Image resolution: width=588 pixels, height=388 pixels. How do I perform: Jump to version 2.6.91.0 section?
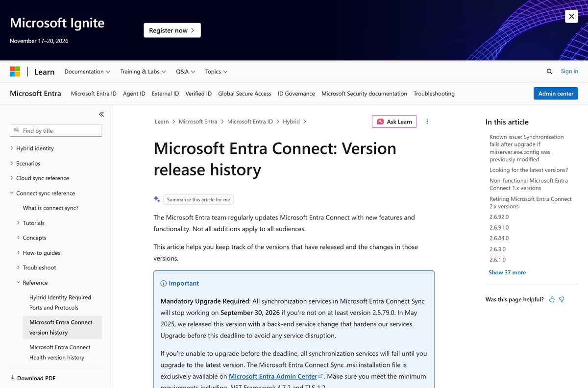(x=499, y=227)
